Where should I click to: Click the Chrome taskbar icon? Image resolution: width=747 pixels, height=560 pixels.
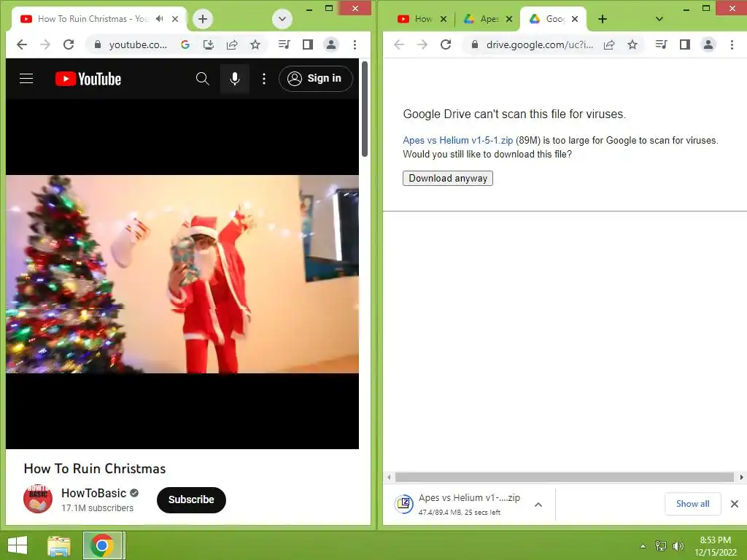tap(102, 545)
